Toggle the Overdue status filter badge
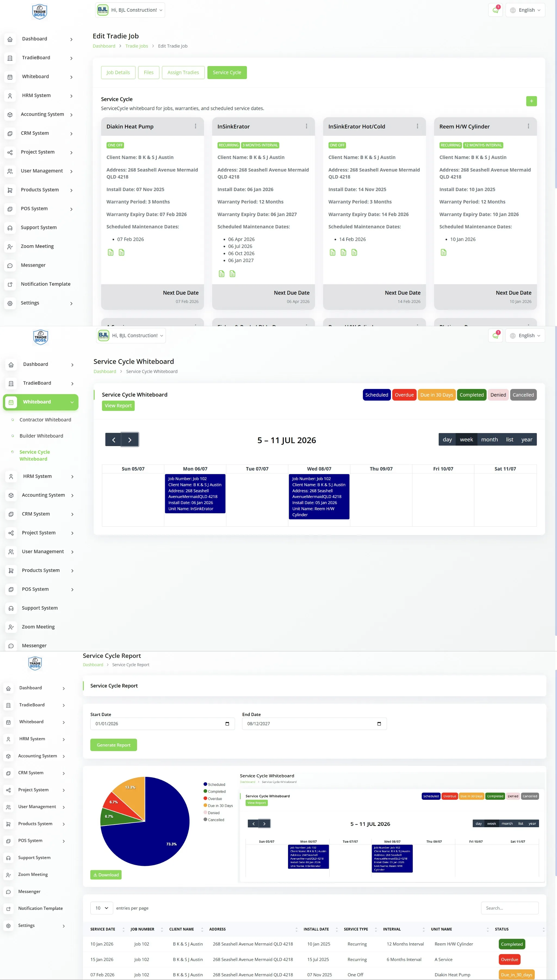This screenshot has width=557, height=980. coord(404,395)
